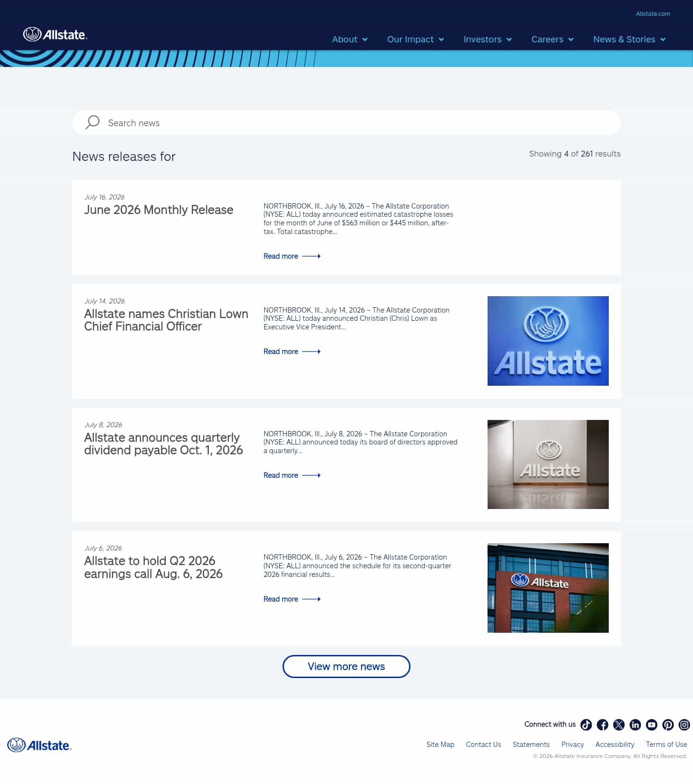Open the News & Stories navigation item

click(x=624, y=39)
